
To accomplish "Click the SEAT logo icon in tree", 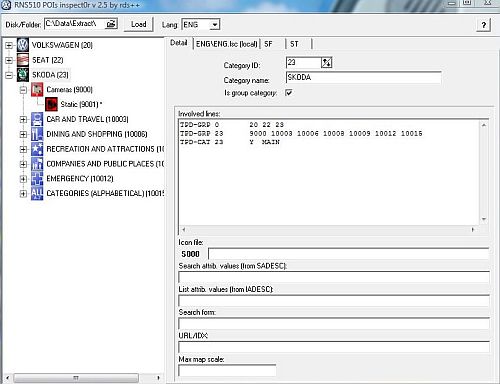I will point(23,60).
